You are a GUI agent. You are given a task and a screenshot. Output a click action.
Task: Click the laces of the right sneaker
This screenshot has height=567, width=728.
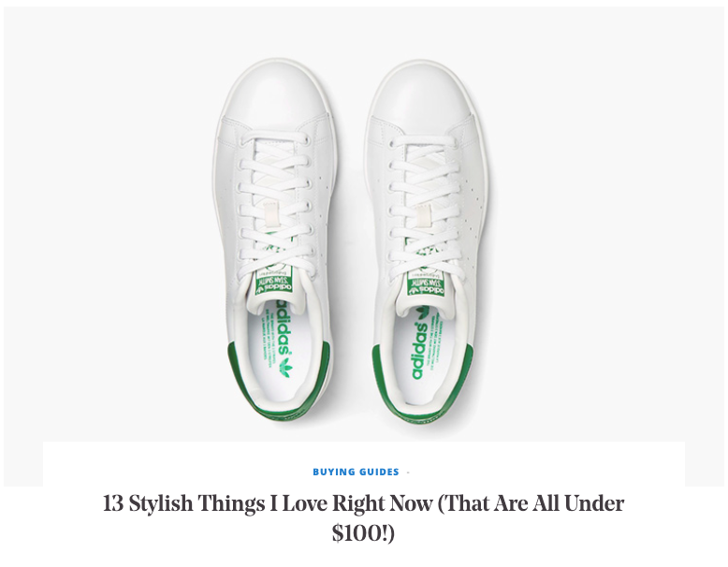tap(425, 207)
